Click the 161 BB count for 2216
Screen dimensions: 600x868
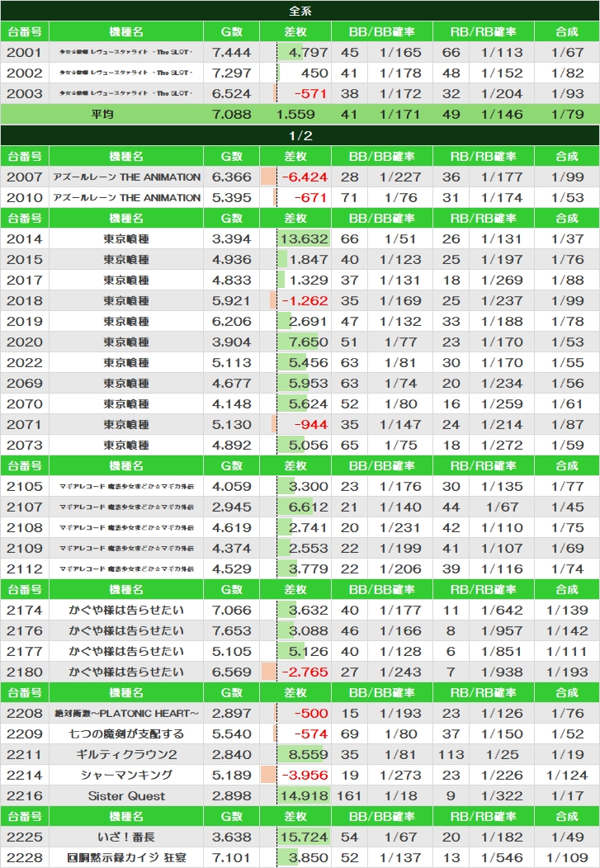349,795
